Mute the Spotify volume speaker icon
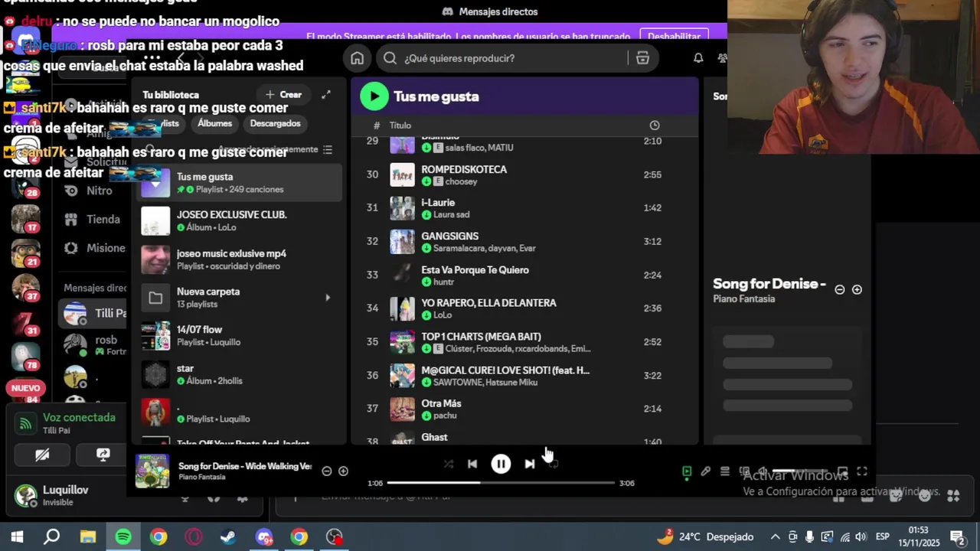The image size is (980, 551). coord(763,472)
